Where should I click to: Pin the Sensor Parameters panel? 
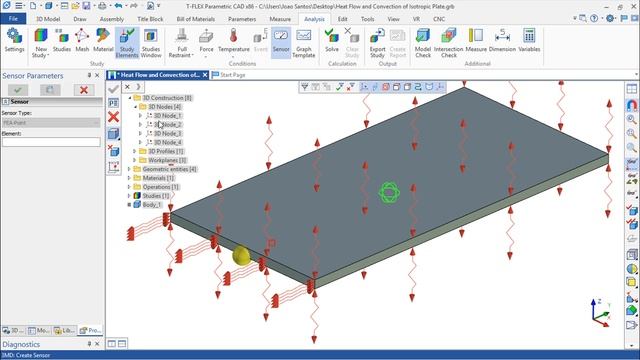89,76
